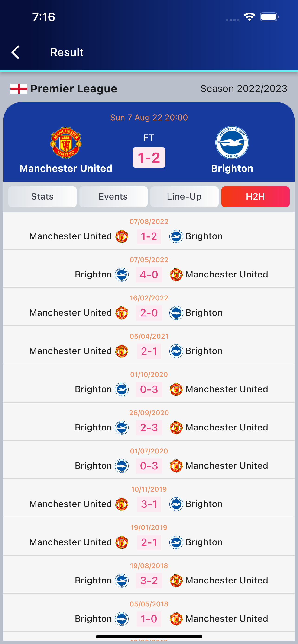The width and height of the screenshot is (298, 644).
Task: Open the 1-0 result from 05/05/2018
Action: coord(149,619)
